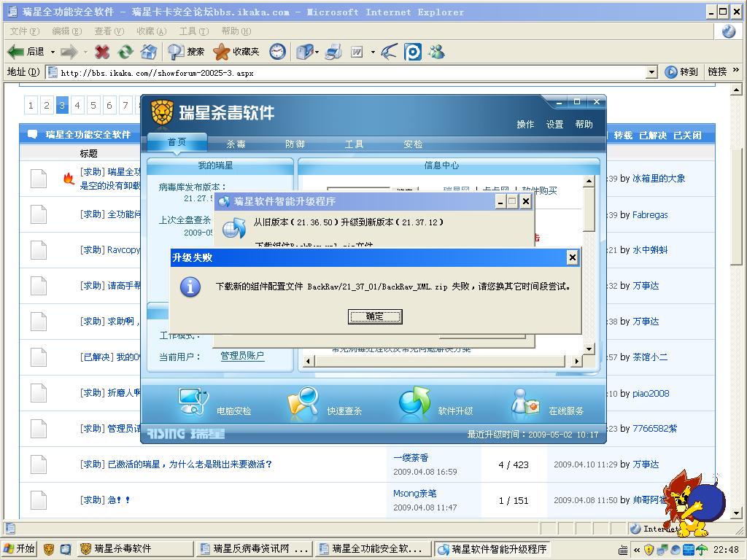Close the 升级失败 dialog with X
This screenshot has height=560, width=747.
(x=572, y=257)
